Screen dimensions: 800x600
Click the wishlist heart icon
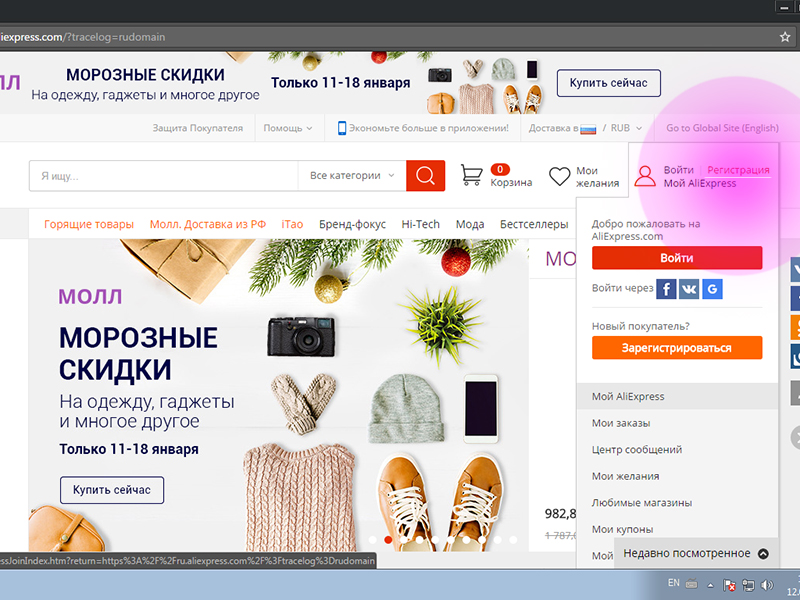[559, 177]
